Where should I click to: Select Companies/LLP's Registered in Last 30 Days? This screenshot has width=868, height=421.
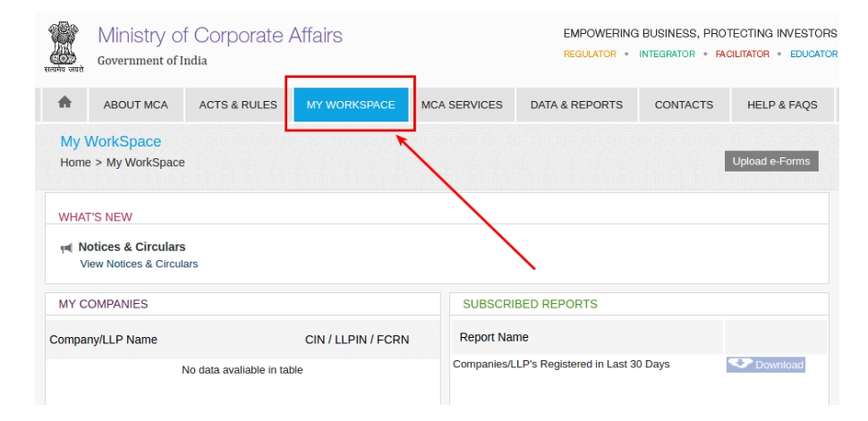[x=561, y=364]
